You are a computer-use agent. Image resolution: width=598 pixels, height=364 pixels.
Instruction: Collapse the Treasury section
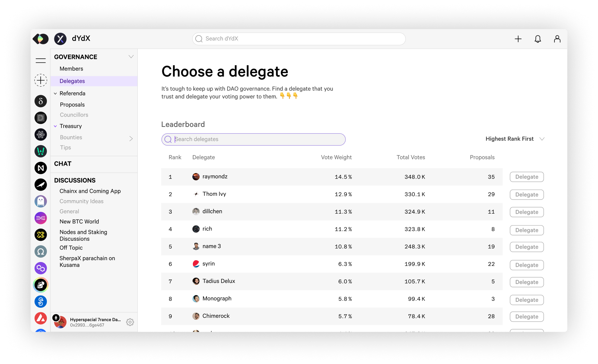[55, 126]
